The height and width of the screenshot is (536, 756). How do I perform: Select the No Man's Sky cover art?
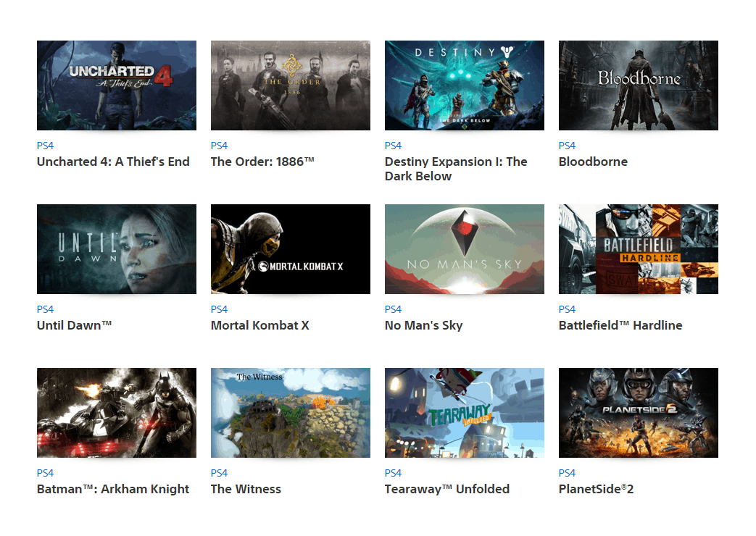pos(465,249)
